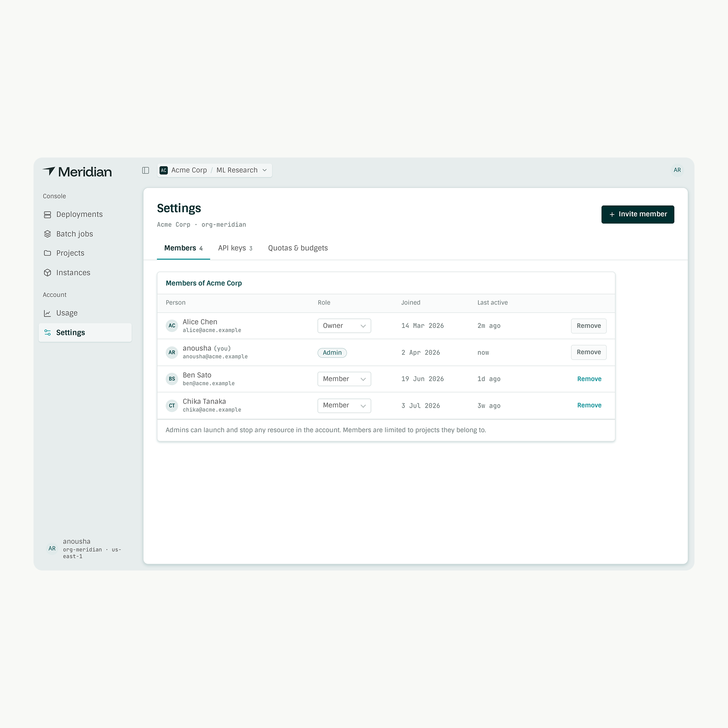Viewport: 728px width, 728px height.
Task: Click the Role column header
Action: click(x=324, y=303)
